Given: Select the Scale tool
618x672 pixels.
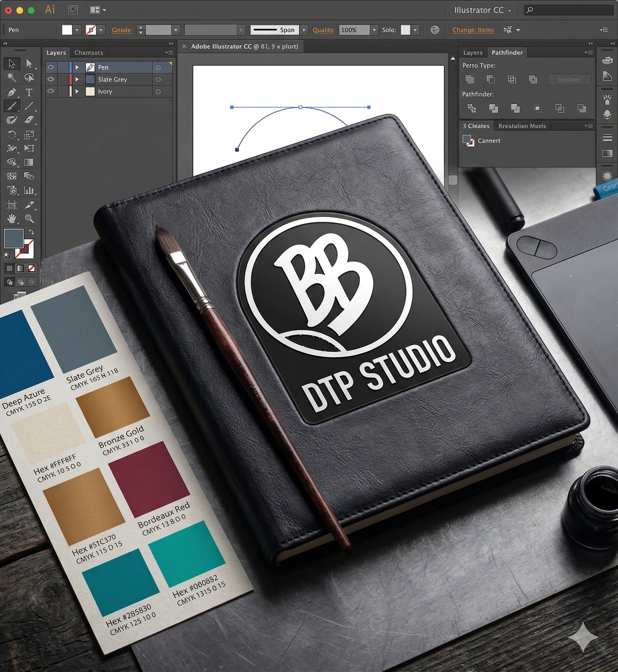Looking at the screenshot, I should tap(29, 135).
